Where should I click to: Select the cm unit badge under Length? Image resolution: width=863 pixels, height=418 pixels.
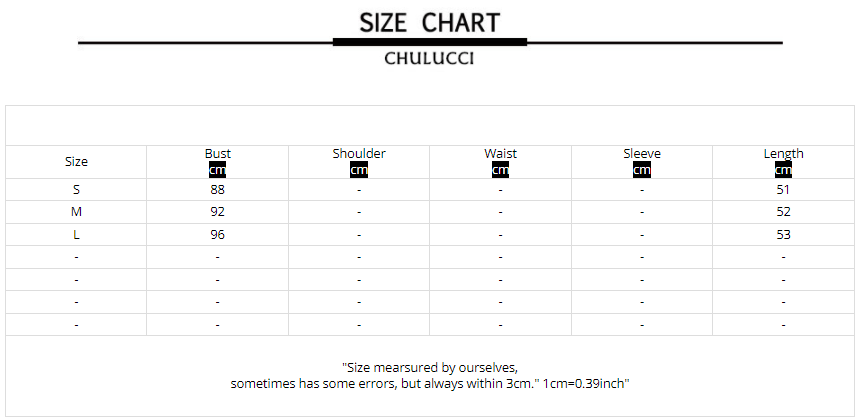point(783,170)
